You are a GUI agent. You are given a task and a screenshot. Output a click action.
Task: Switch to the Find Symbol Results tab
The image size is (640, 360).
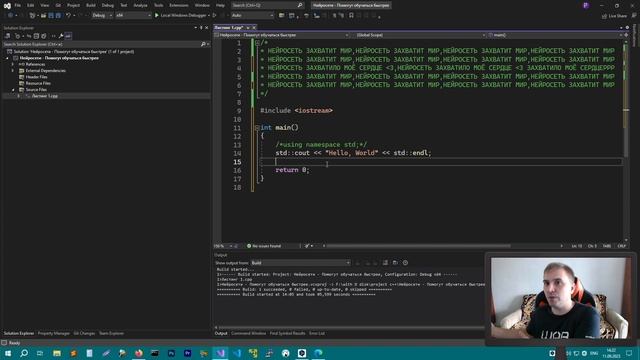(x=287, y=333)
